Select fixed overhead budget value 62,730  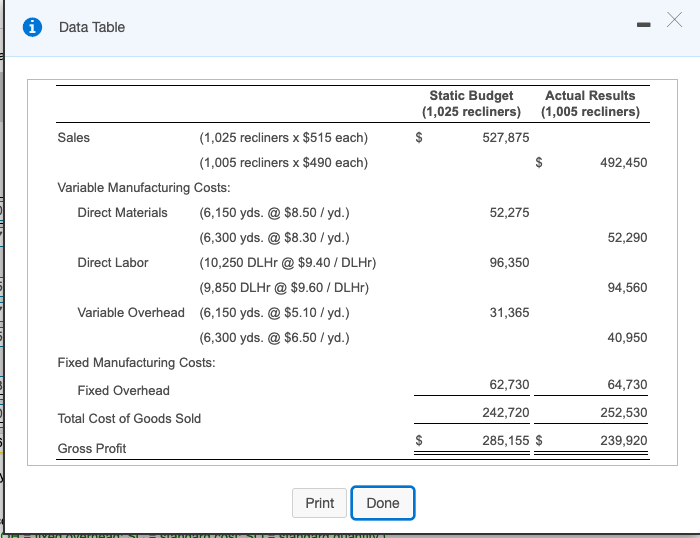[x=509, y=384]
